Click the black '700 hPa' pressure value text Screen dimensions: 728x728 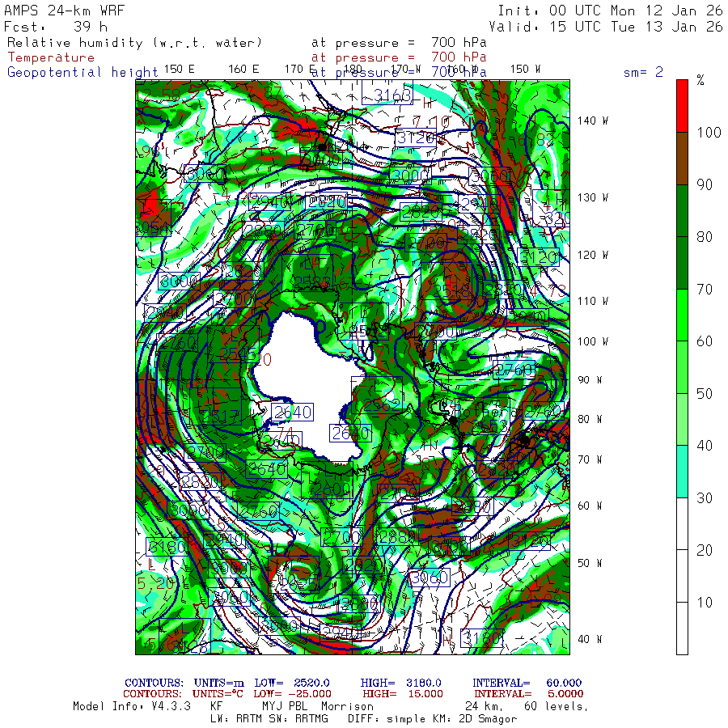tap(459, 43)
